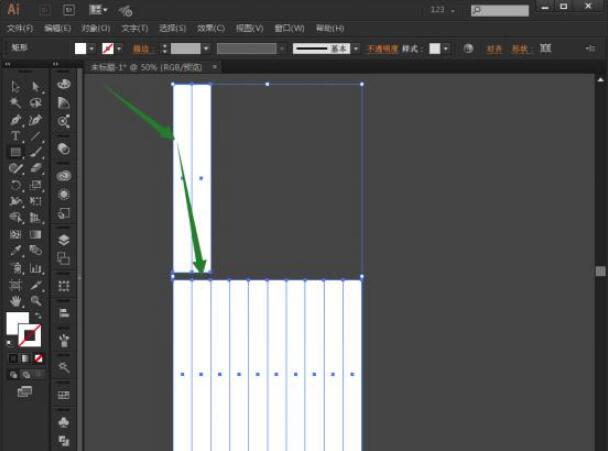
Task: Select the Symbol Sprayer tool
Action: pos(15,268)
